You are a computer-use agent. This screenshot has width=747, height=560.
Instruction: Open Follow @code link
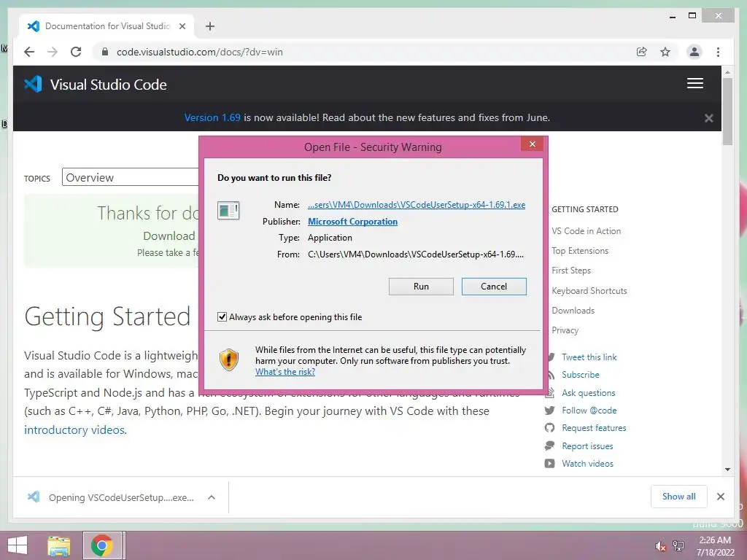pyautogui.click(x=589, y=411)
